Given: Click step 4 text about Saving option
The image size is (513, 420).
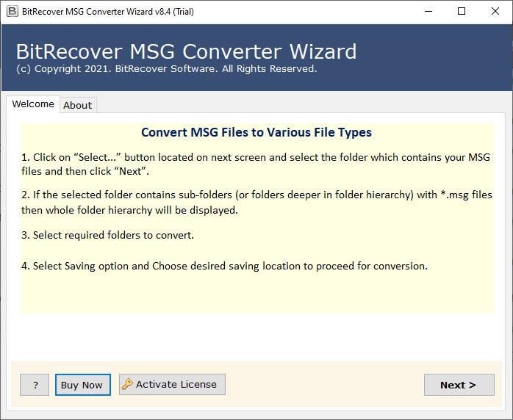Looking at the screenshot, I should [x=224, y=266].
